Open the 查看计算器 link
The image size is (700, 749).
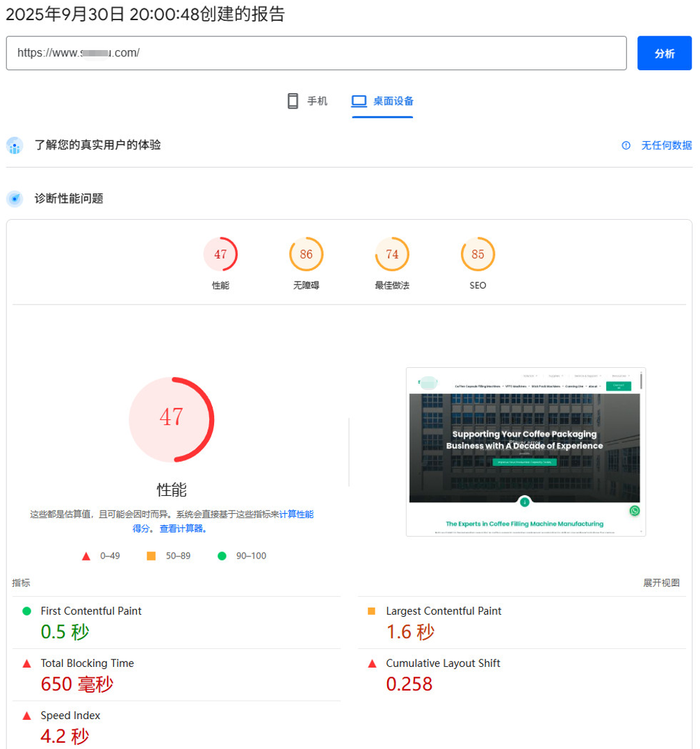click(x=184, y=529)
